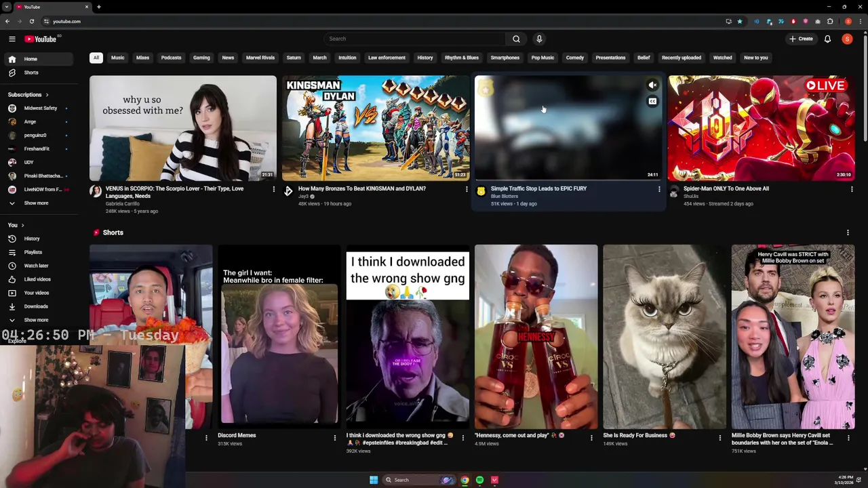Open the FreshandFit channel subscription
The image size is (868, 488).
[37, 148]
